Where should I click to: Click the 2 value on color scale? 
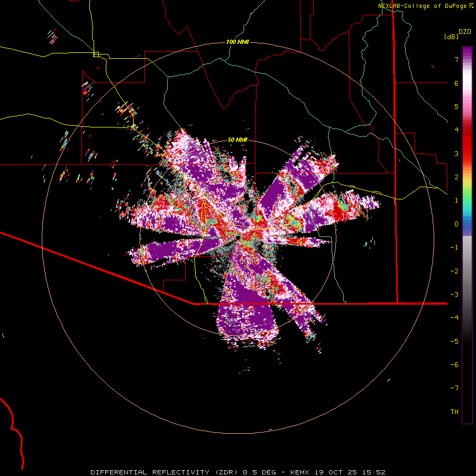456,177
